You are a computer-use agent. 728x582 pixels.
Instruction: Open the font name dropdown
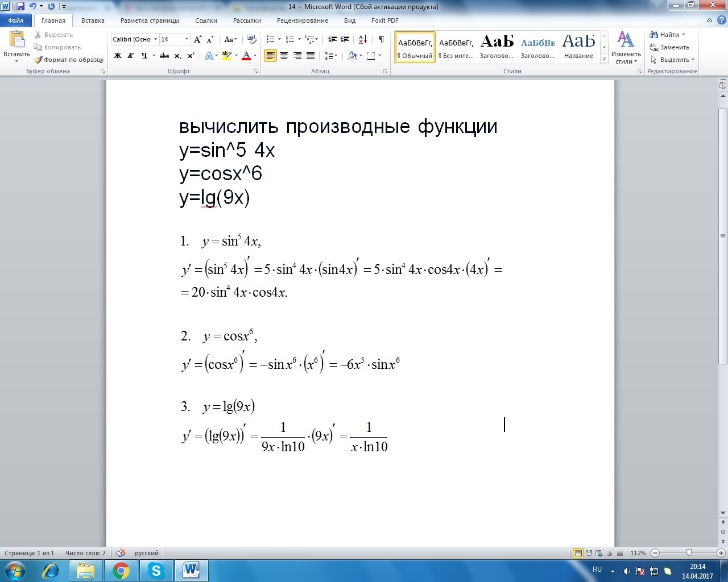pos(155,39)
